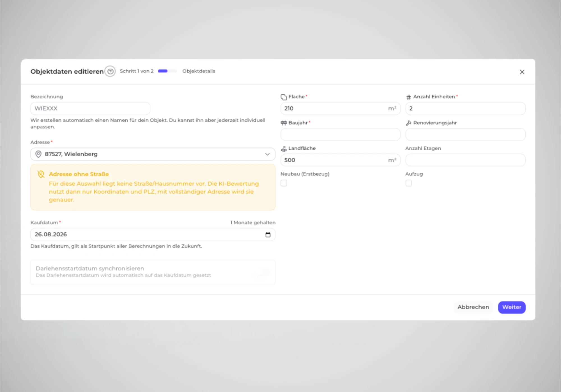Click the location pin icon in Adresse
The height and width of the screenshot is (392, 561).
[38, 154]
